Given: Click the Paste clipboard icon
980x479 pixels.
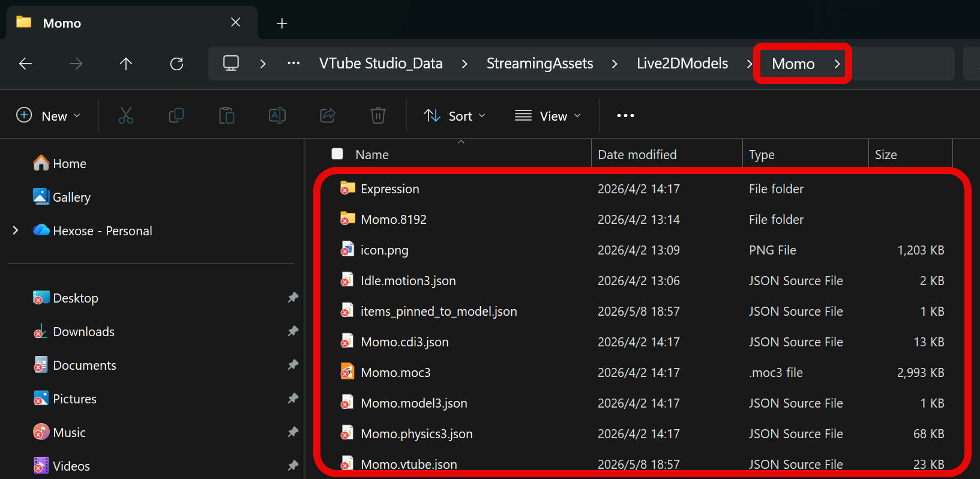Looking at the screenshot, I should click(x=227, y=115).
